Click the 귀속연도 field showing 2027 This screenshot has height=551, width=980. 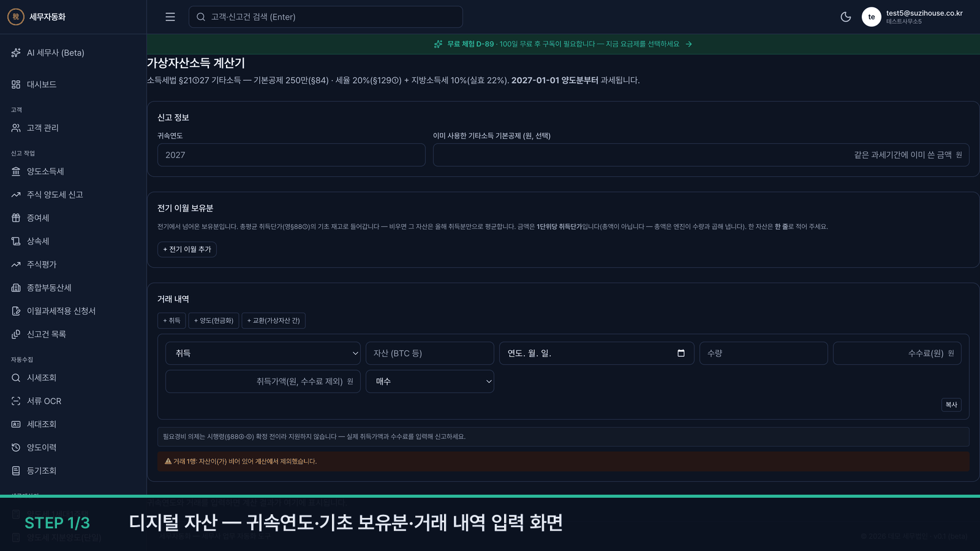292,155
